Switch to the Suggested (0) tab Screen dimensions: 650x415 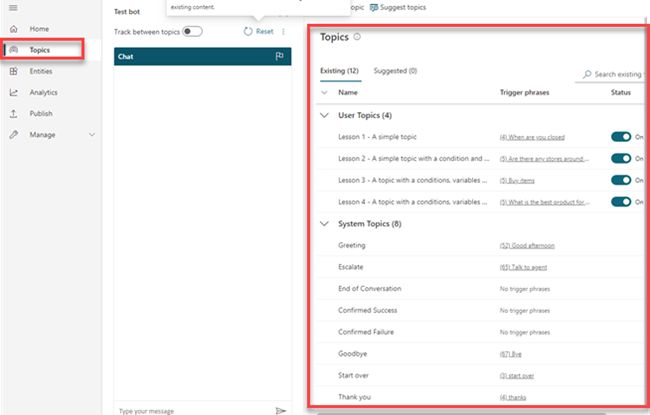(x=395, y=71)
